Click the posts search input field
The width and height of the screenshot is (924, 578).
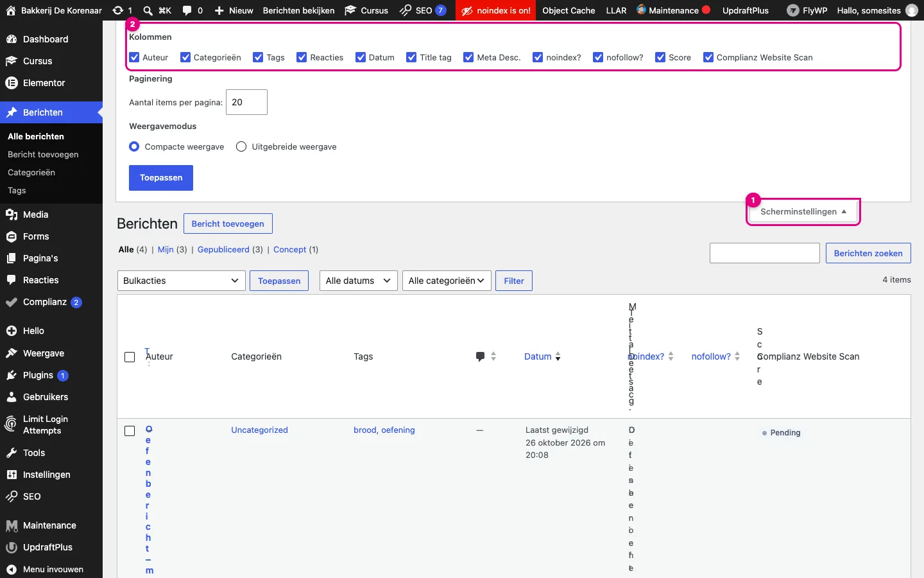pos(765,253)
